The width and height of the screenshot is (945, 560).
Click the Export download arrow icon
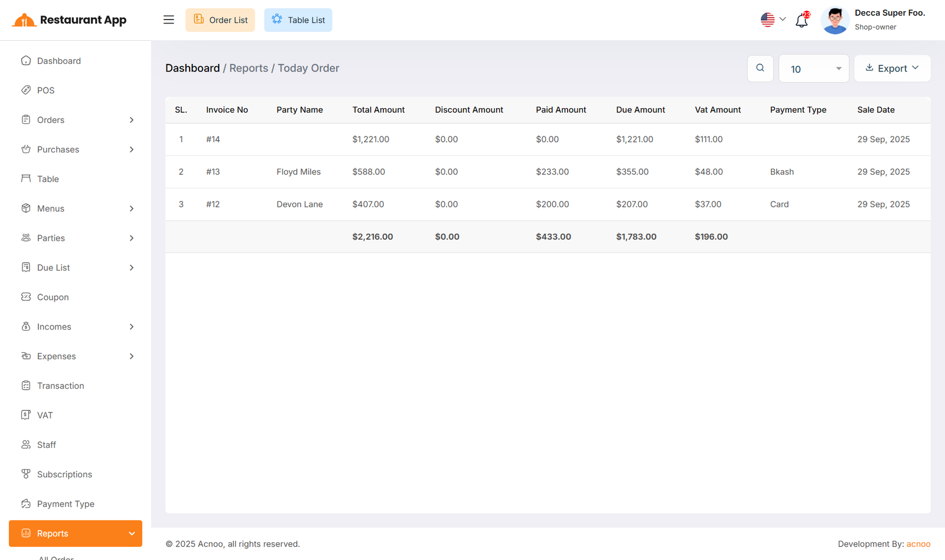tap(869, 68)
